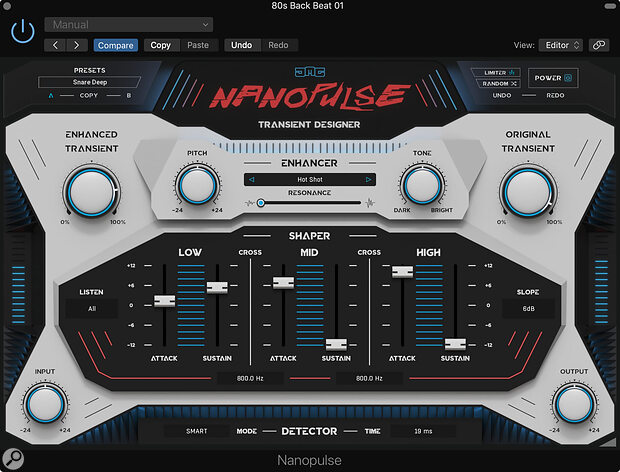Viewport: 620px width, 472px height.
Task: Click the HIGH band Sustain fader
Action: coord(455,344)
